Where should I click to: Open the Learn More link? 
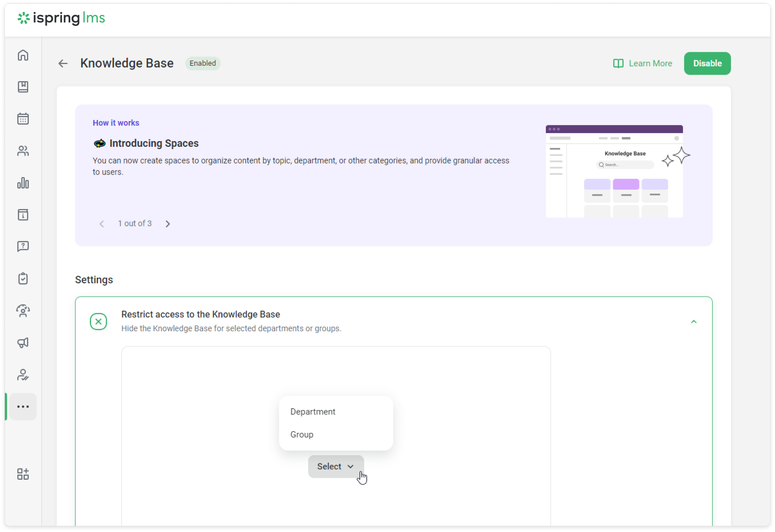pyautogui.click(x=643, y=63)
